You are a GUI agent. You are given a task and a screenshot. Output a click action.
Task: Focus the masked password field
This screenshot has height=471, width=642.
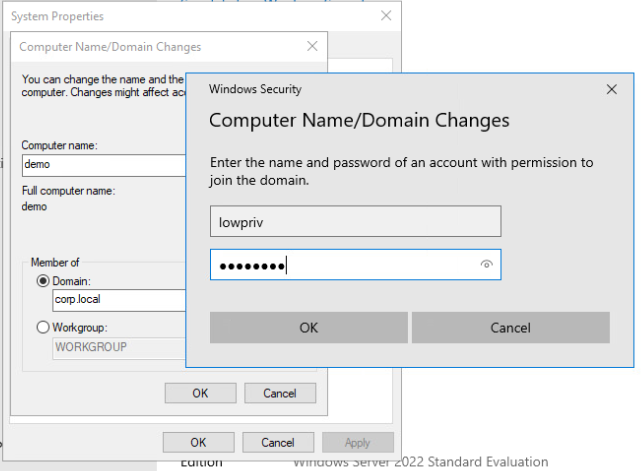point(340,265)
